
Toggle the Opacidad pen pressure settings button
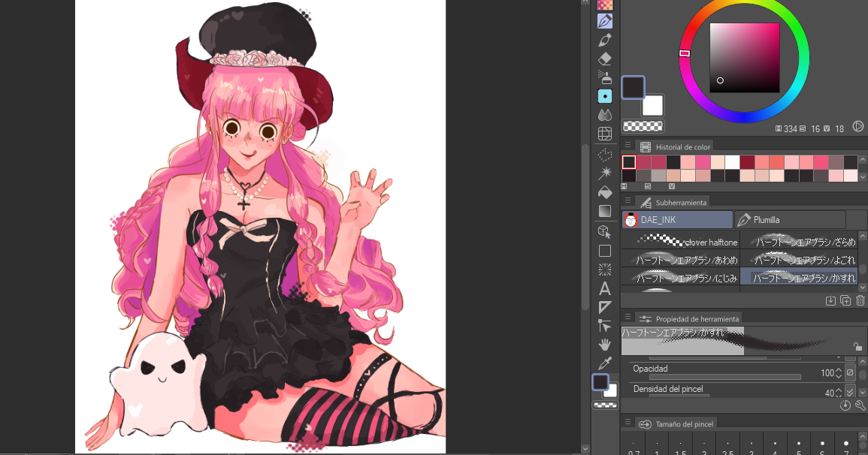click(850, 372)
